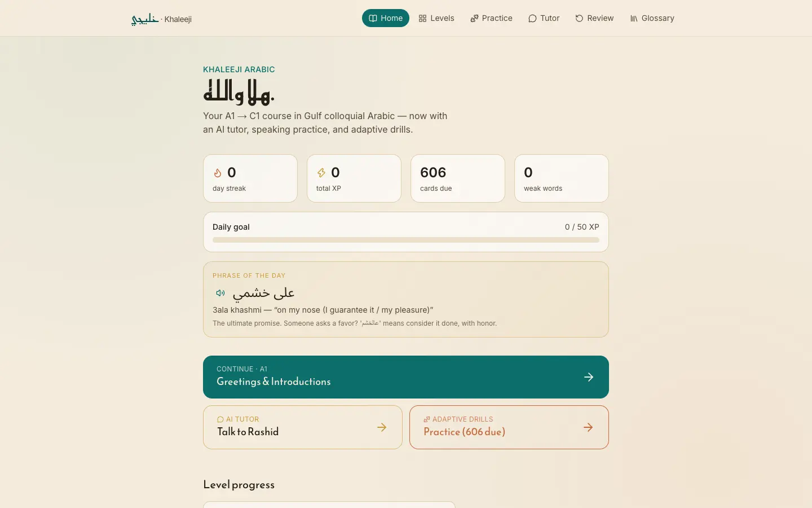Click the book icon in the Home tab
Image resolution: width=812 pixels, height=508 pixels.
coord(373,18)
